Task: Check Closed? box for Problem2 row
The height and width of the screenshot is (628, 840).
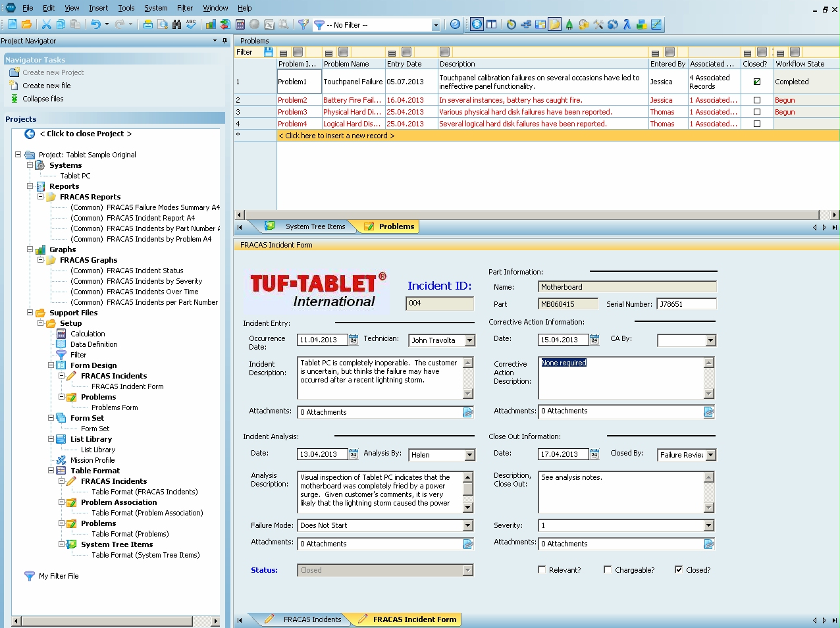Action: click(x=756, y=100)
